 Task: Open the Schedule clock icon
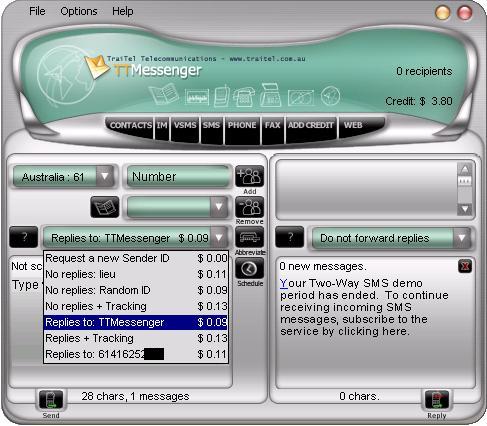click(x=249, y=269)
